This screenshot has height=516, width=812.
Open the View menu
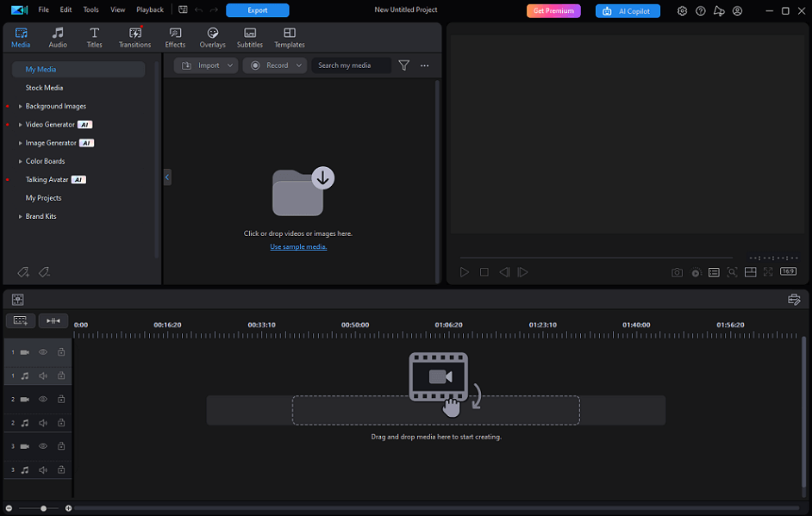click(117, 9)
